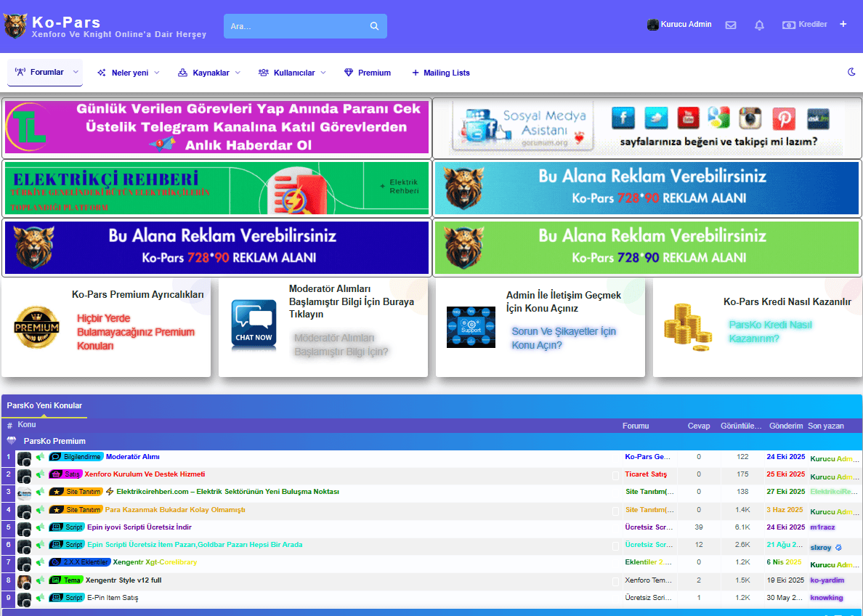The width and height of the screenshot is (863, 616).
Task: Click the light green Reklam Alanı banner
Action: coord(647,247)
